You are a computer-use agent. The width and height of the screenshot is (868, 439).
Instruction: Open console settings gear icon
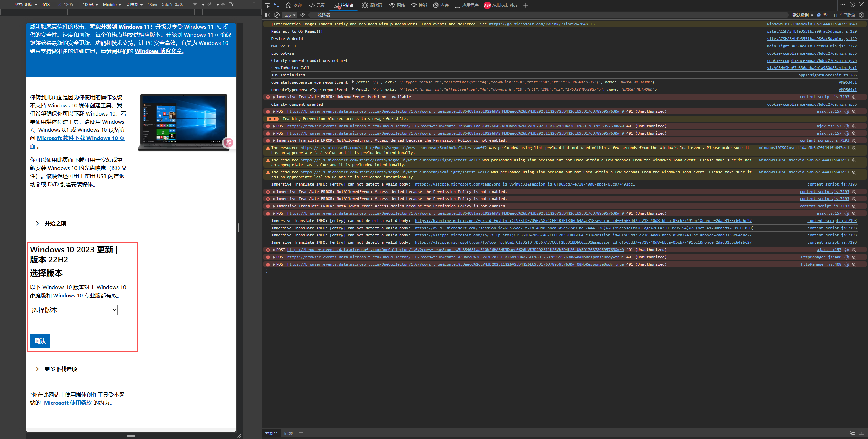tap(862, 15)
